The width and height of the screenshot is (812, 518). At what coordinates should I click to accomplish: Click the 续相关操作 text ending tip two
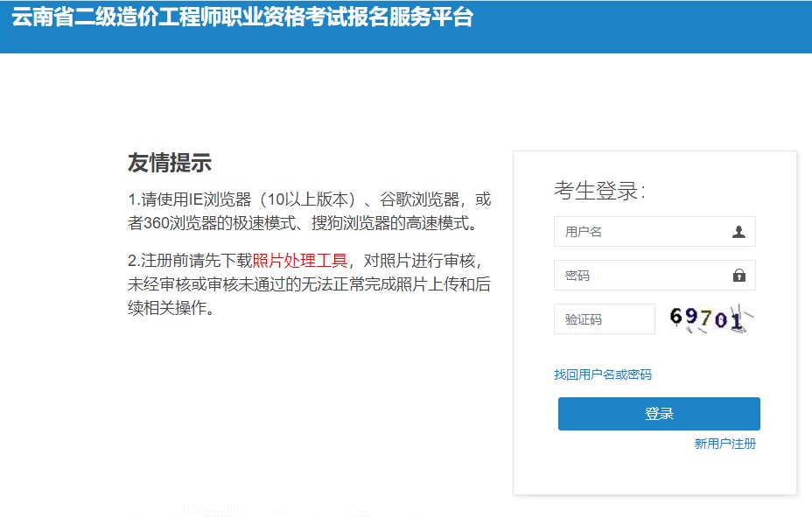171,309
